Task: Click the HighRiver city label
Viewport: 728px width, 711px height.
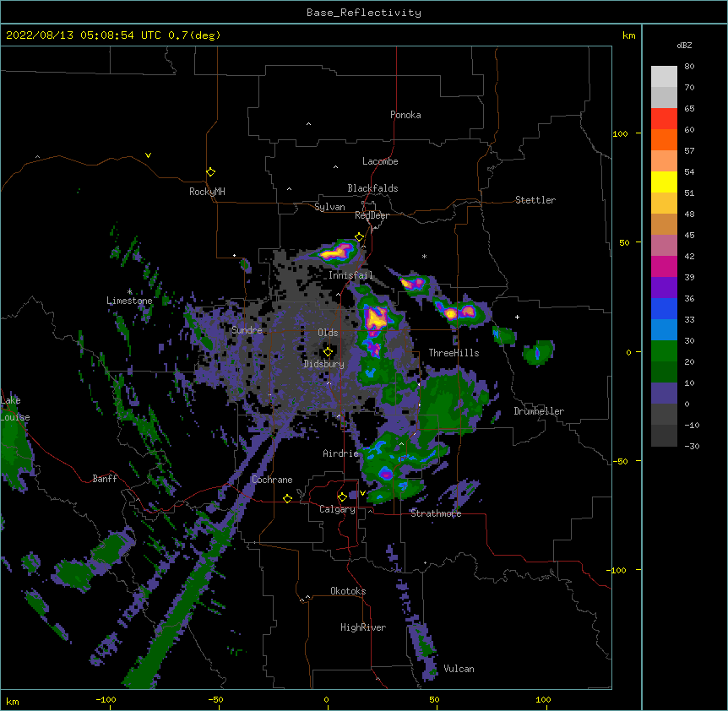Action: (363, 627)
